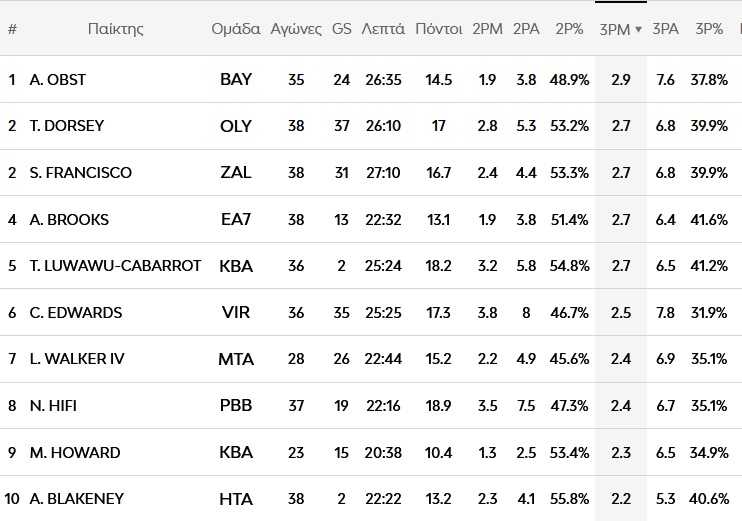The width and height of the screenshot is (742, 521).
Task: Click the GS column header
Action: (341, 29)
